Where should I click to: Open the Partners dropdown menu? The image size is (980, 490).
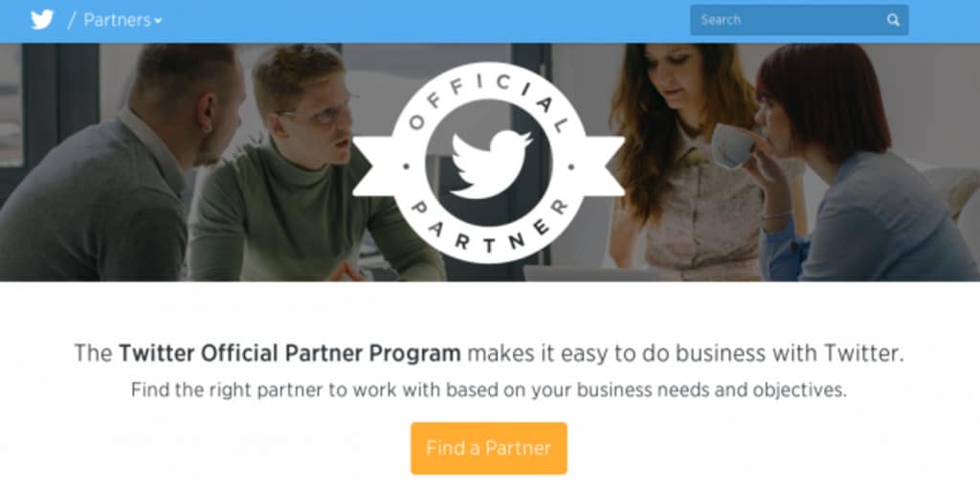point(122,21)
